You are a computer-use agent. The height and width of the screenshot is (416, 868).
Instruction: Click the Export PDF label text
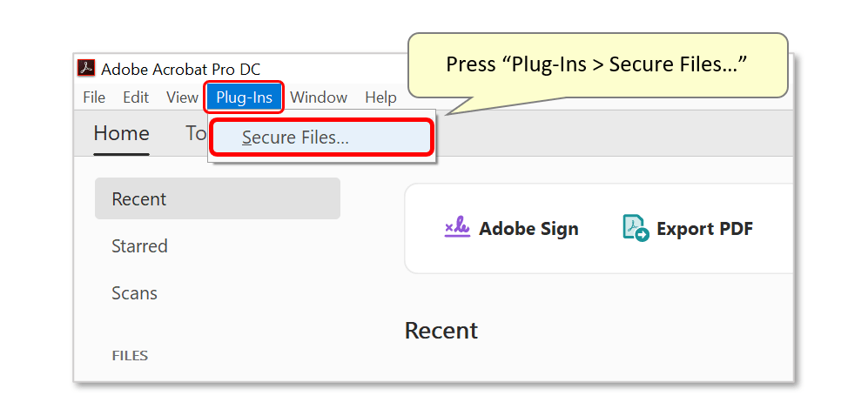click(x=704, y=229)
